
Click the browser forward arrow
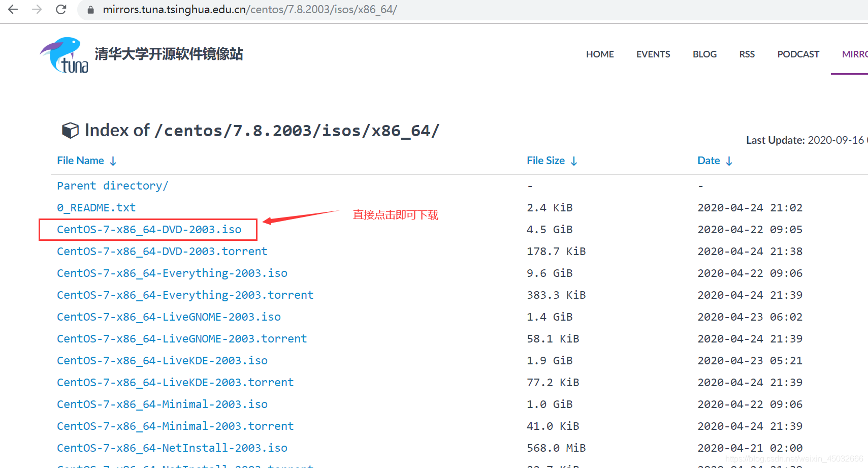pos(37,9)
